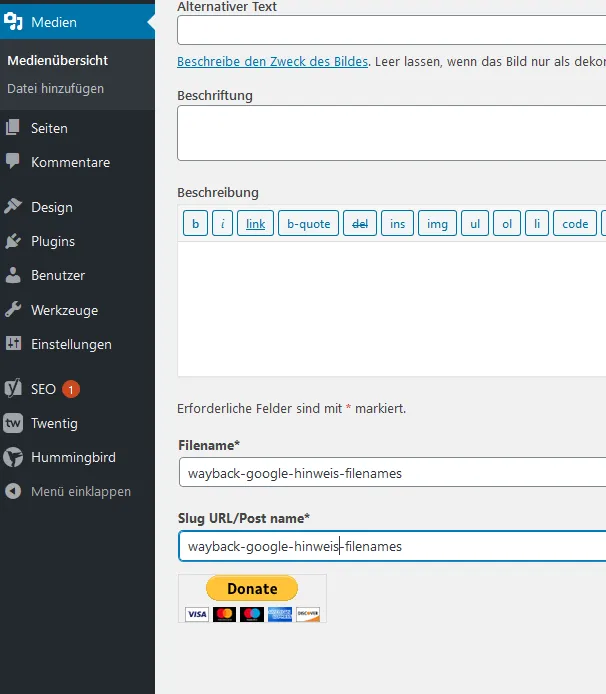Open the Twentig menu
This screenshot has width=606, height=694.
[x=77, y=423]
